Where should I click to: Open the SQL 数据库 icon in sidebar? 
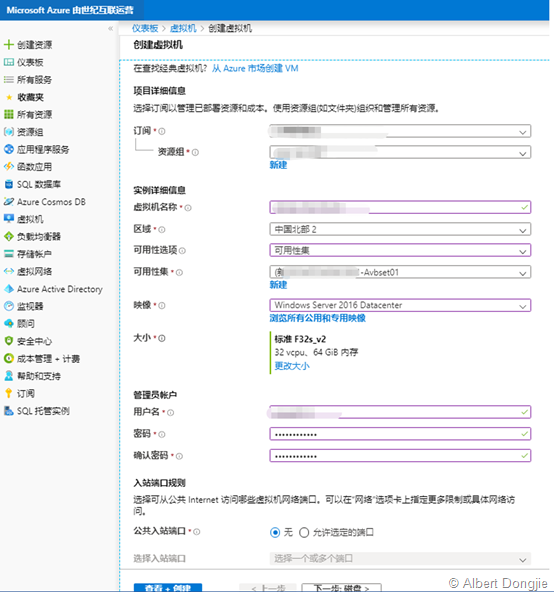coord(8,184)
